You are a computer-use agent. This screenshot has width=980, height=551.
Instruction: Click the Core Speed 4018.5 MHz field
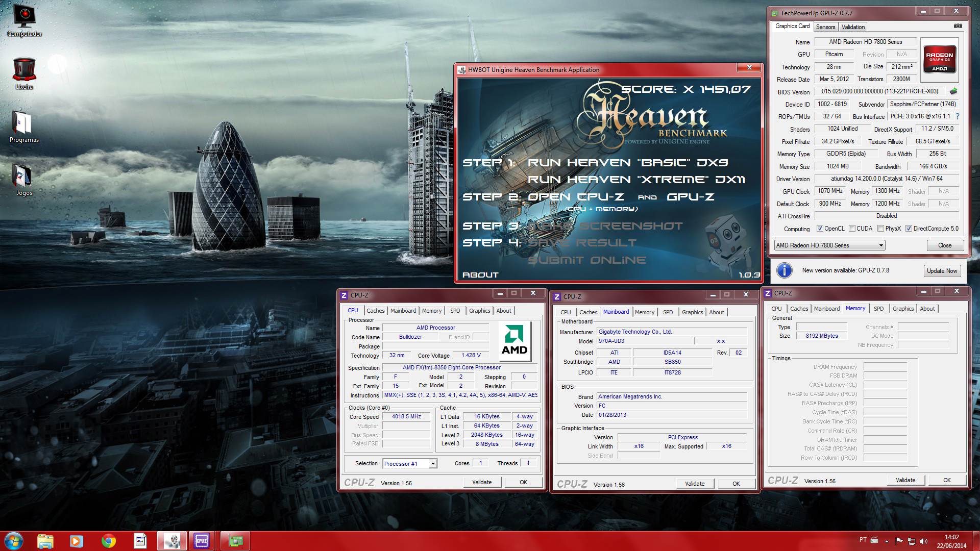(406, 417)
